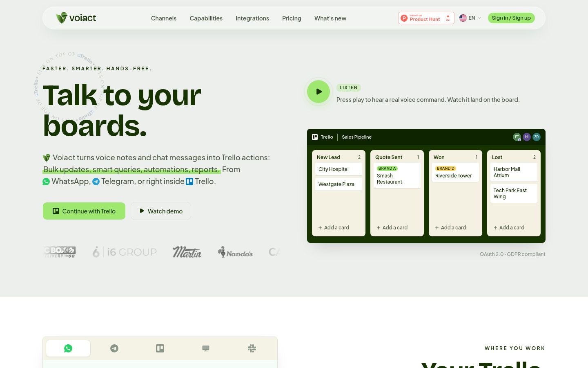Add a card to the New Lead list
588x368 pixels.
coord(334,228)
